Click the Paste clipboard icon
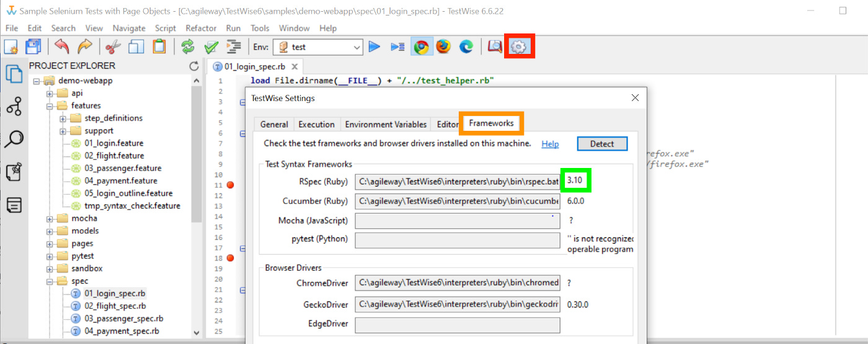Screen dimensions: 868x344 (159, 46)
